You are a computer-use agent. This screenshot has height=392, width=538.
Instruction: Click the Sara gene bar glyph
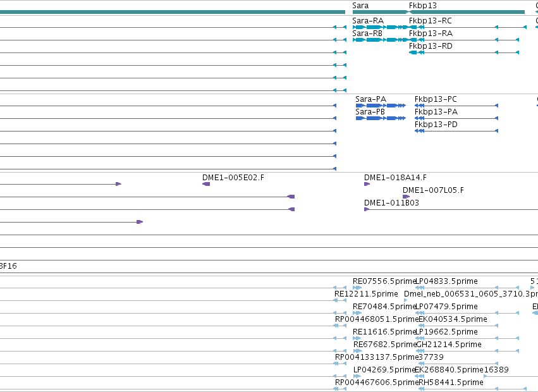tap(379, 13)
